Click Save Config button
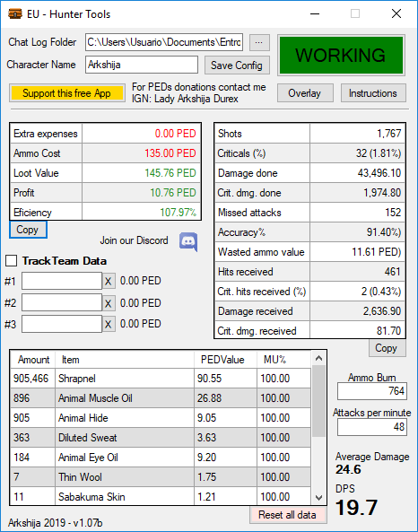418x532 pixels. tap(237, 65)
